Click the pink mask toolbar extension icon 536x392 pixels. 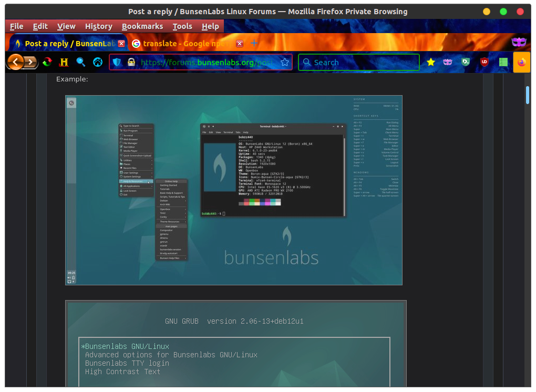point(448,62)
